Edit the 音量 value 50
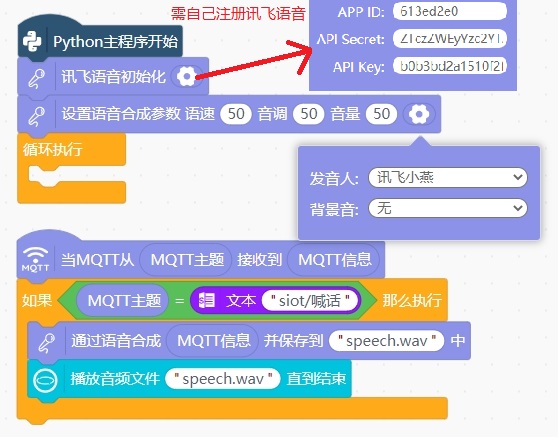 pyautogui.click(x=381, y=114)
